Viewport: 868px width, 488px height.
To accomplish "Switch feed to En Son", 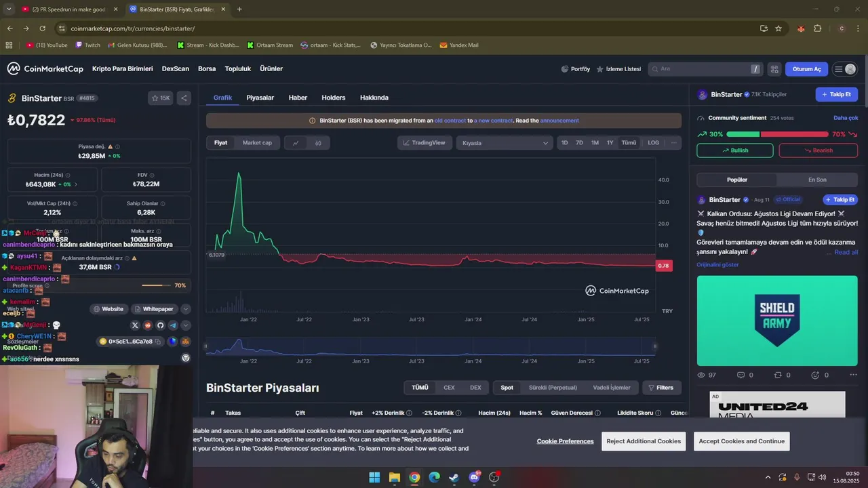I will click(x=817, y=180).
